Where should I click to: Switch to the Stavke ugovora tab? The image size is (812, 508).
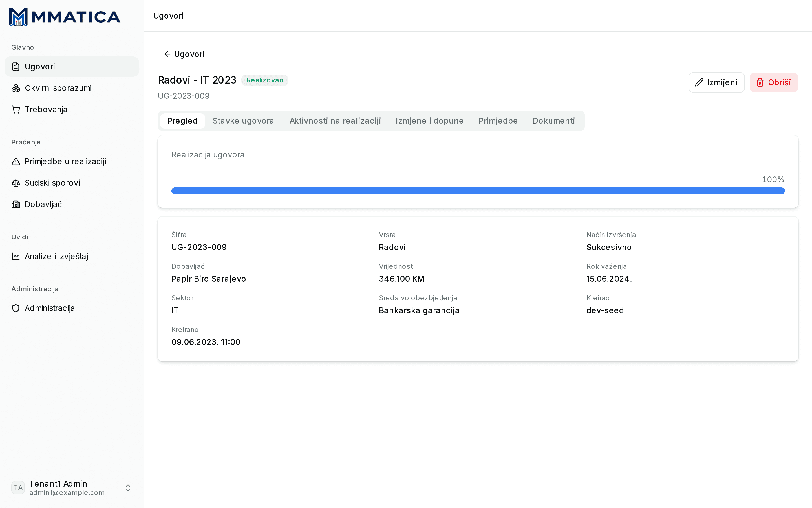click(x=243, y=121)
